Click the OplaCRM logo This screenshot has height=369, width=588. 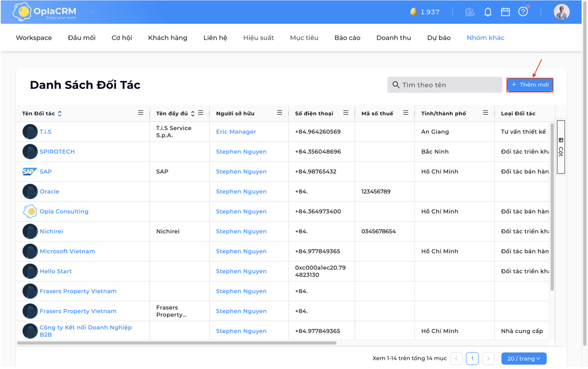[x=45, y=12]
